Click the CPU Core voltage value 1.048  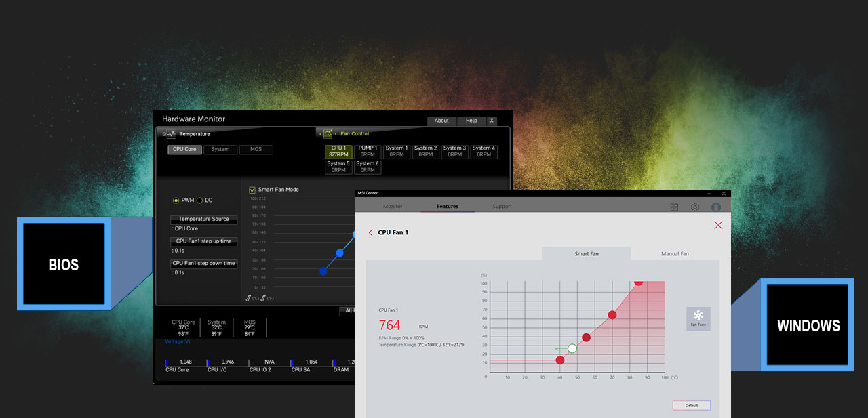coord(186,362)
